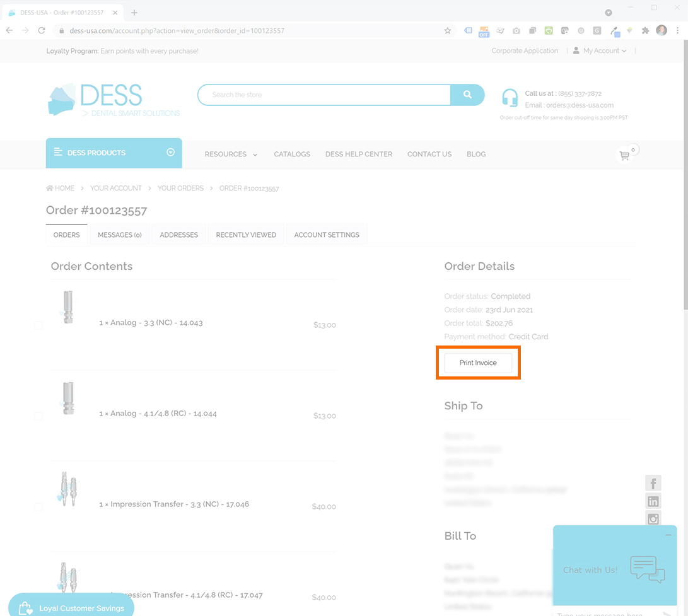Switch to the Messages (0) tab

click(120, 235)
